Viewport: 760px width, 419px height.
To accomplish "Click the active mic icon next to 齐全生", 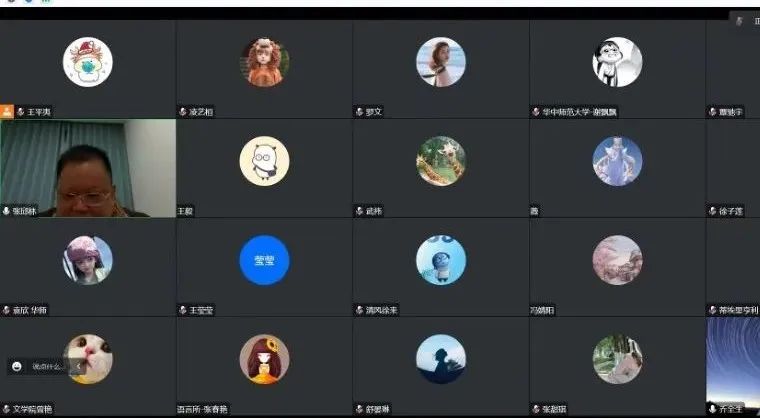I will pyautogui.click(x=712, y=409).
